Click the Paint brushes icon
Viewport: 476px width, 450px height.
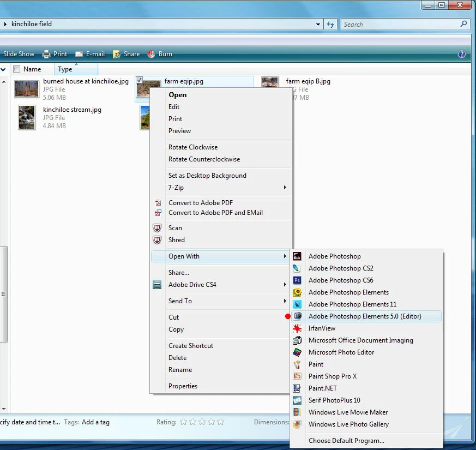297,364
